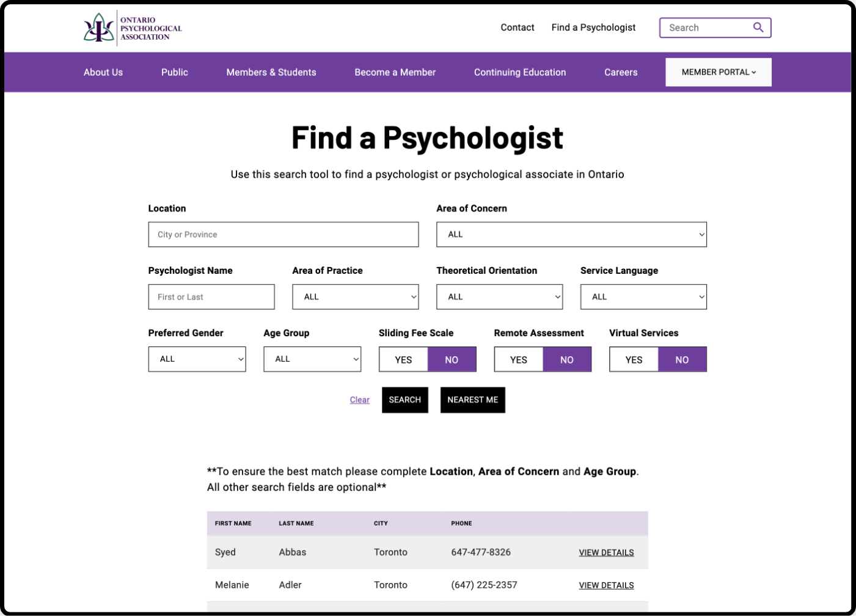Click the City or Province location field
856x616 pixels.
click(x=283, y=234)
